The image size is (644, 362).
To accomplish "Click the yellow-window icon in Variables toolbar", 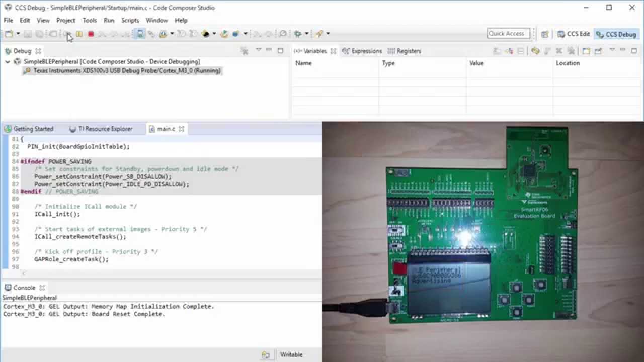I will pyautogui.click(x=586, y=51).
